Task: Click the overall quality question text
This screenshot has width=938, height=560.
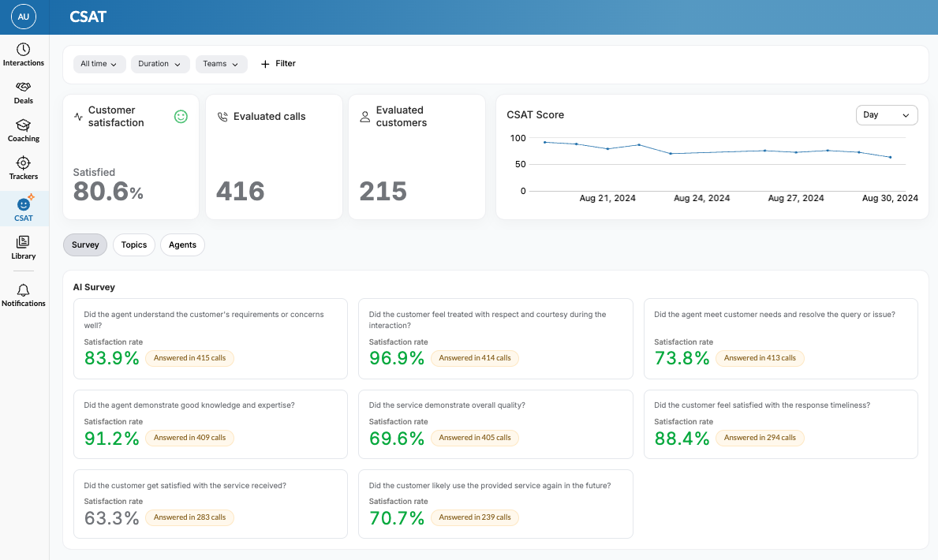Action: click(x=447, y=405)
